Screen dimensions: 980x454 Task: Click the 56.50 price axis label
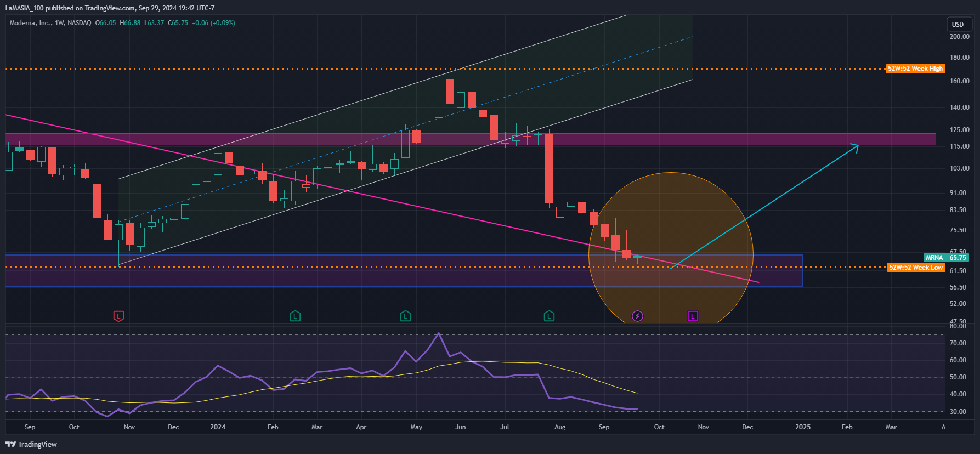pos(959,287)
